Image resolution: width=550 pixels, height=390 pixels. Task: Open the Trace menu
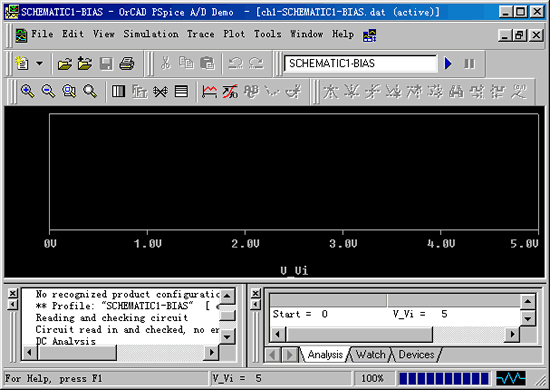click(x=200, y=34)
